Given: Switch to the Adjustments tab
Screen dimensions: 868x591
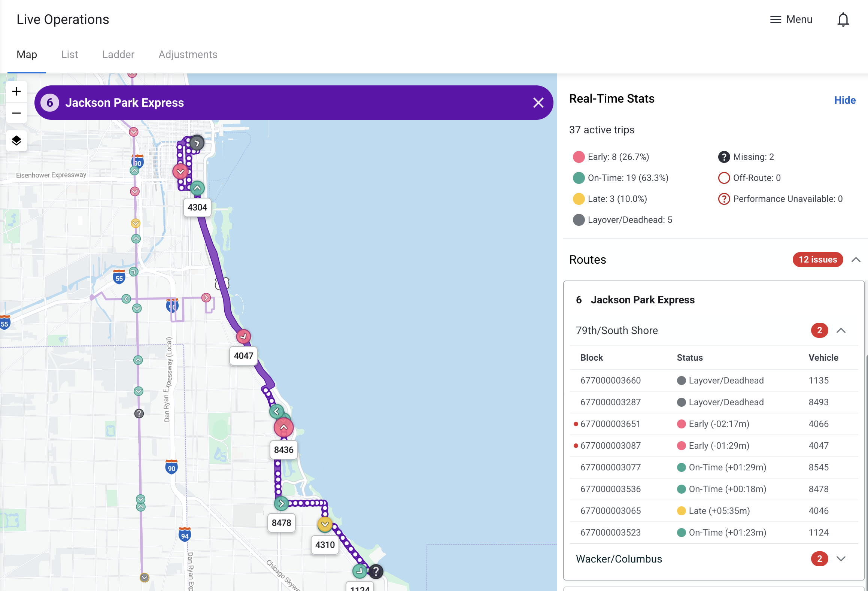Looking at the screenshot, I should tap(188, 55).
